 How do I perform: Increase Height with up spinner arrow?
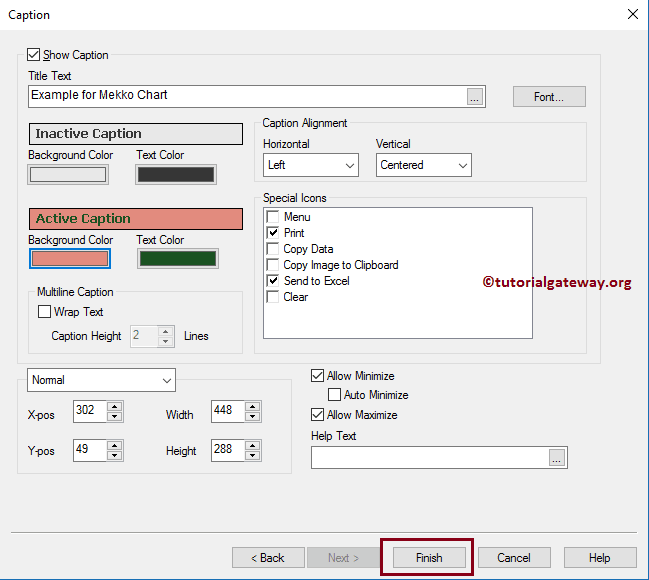(252, 445)
